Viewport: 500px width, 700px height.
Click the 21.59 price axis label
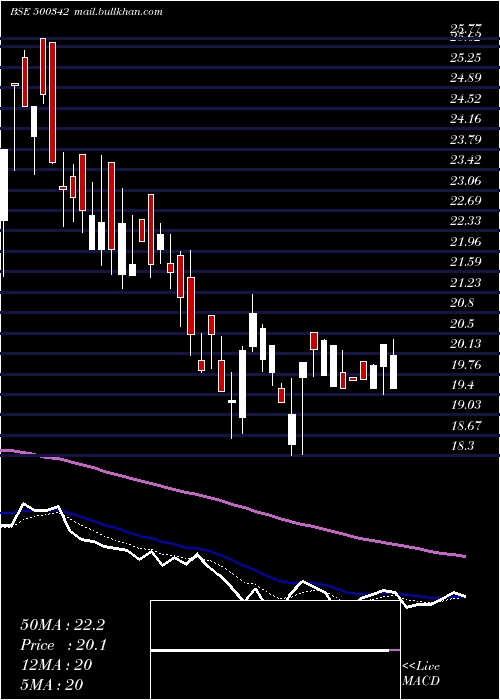(466, 262)
